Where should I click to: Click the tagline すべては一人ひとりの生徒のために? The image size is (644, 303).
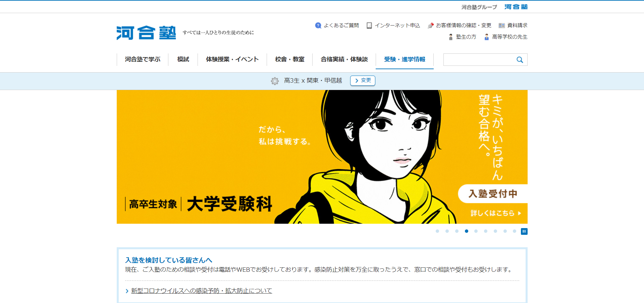click(x=218, y=33)
